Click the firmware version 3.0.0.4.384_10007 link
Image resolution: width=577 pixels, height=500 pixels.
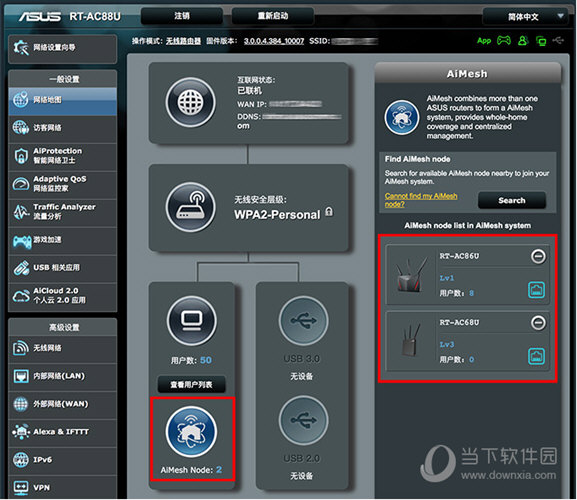[x=274, y=41]
